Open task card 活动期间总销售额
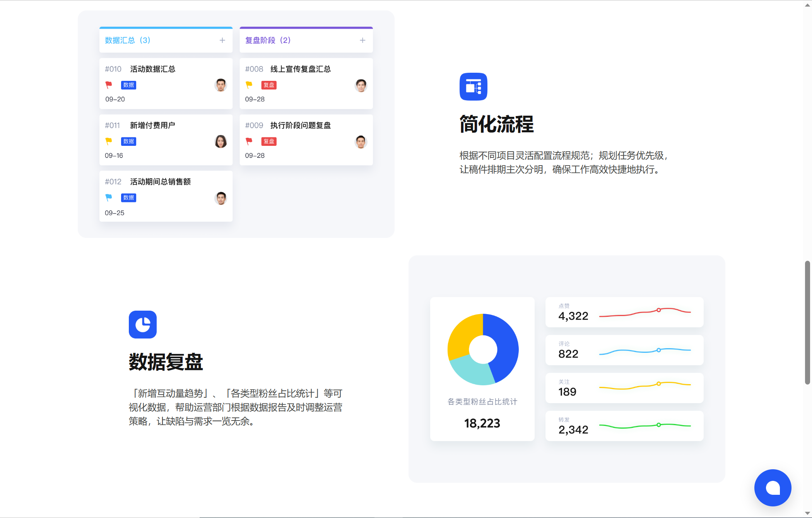Image resolution: width=812 pixels, height=518 pixels. [160, 182]
